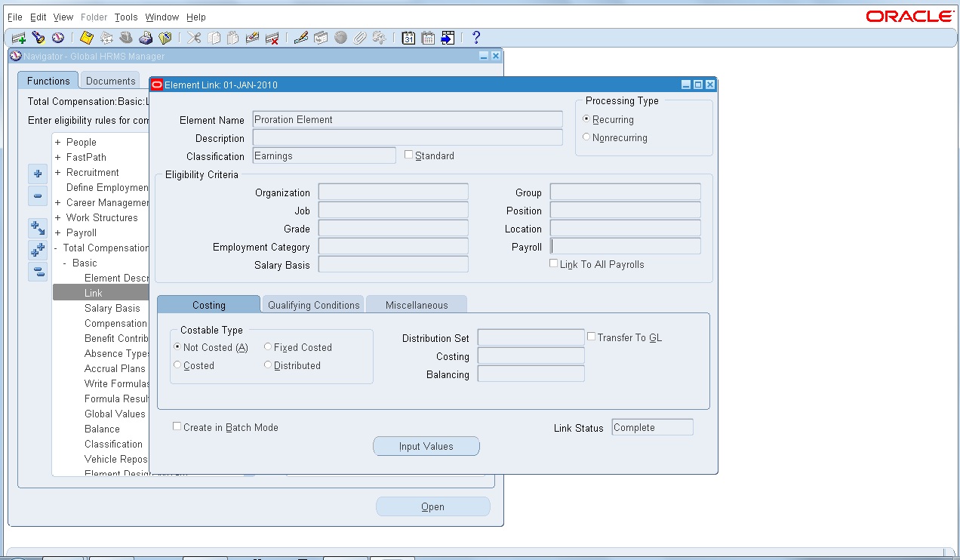Choose the Fixed Costed option
This screenshot has height=560, width=960.
(x=267, y=346)
